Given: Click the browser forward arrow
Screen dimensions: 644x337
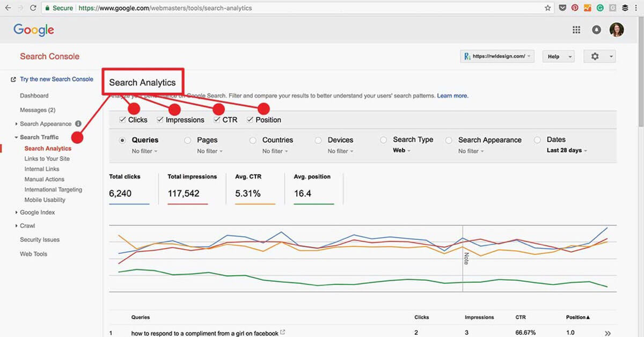Looking at the screenshot, I should 20,8.
